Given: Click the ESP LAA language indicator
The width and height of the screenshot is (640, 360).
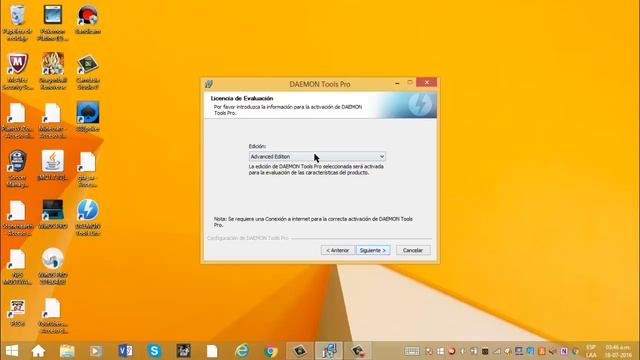Looking at the screenshot, I should click(591, 351).
